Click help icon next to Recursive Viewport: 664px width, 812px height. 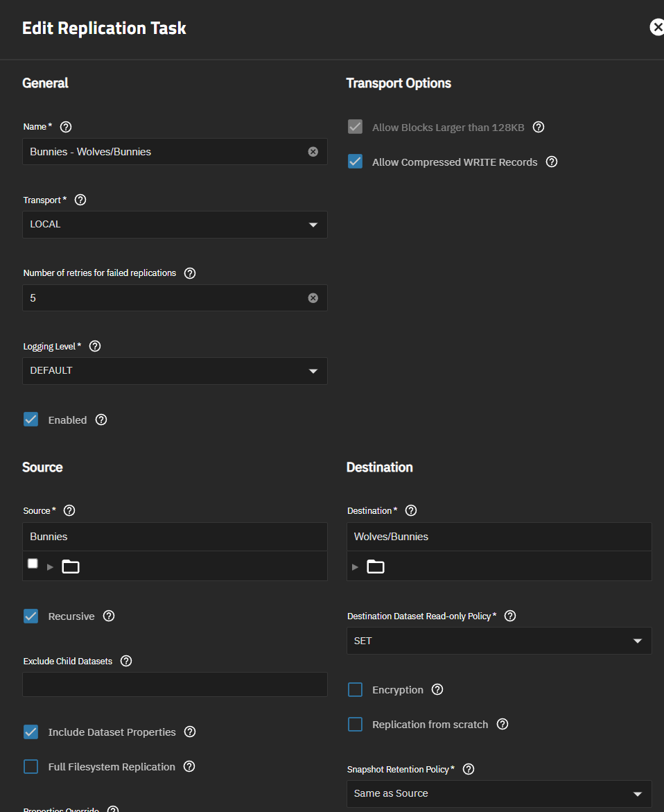pyautogui.click(x=109, y=616)
